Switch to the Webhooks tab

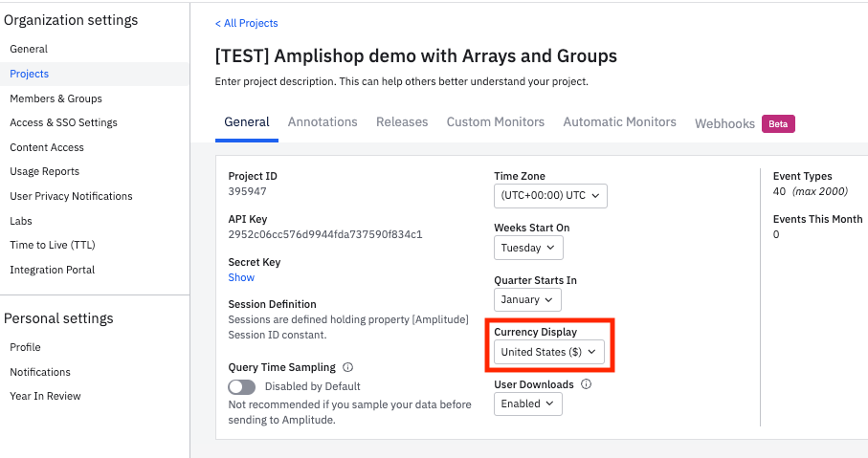[724, 124]
